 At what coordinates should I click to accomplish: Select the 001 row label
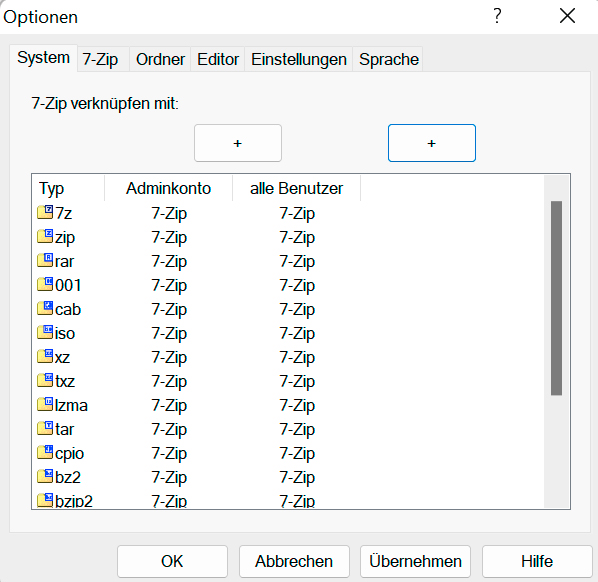(68, 285)
